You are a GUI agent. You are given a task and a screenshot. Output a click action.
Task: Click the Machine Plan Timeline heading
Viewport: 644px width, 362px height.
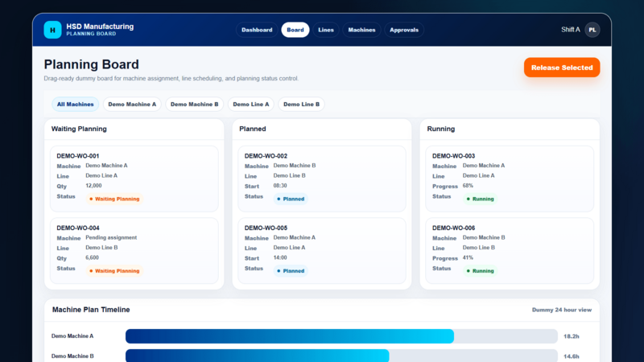[91, 310]
